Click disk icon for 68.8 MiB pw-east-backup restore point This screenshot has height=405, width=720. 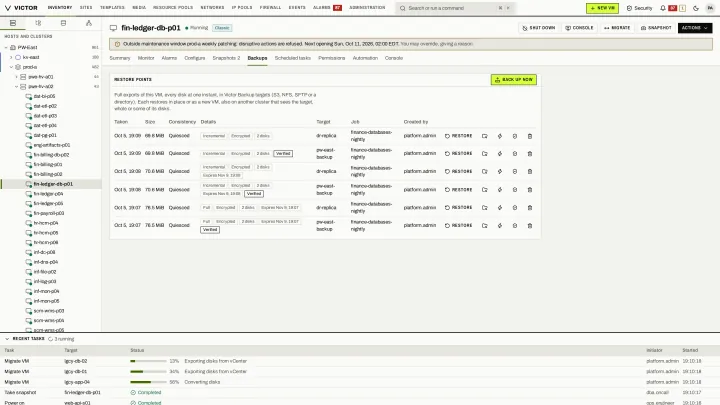click(x=515, y=153)
